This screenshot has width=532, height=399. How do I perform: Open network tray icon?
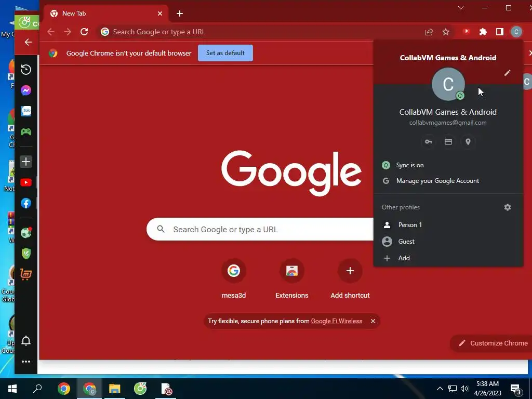click(x=453, y=389)
